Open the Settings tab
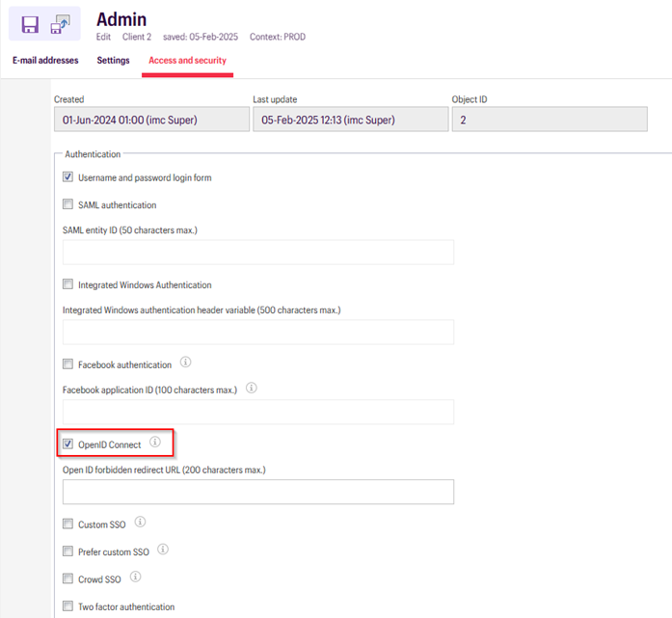Viewport: 672px width, 618px height. tap(113, 61)
